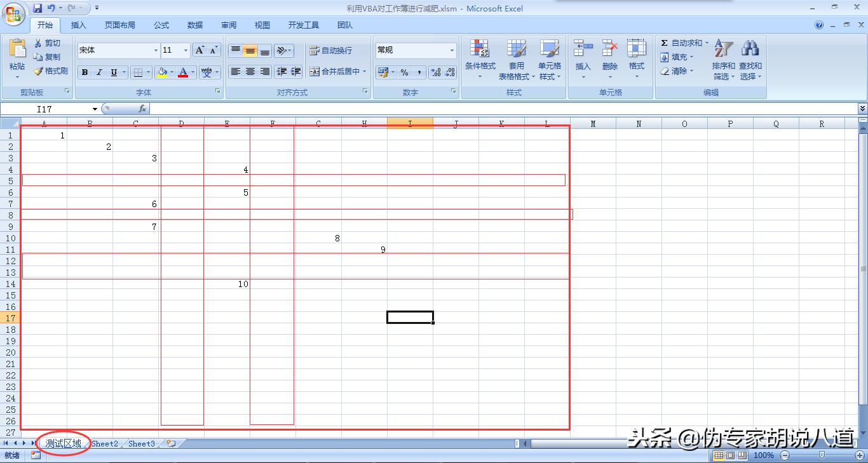Switch to the Sheet2 worksheet tab
This screenshot has width=868, height=463.
pos(104,443)
